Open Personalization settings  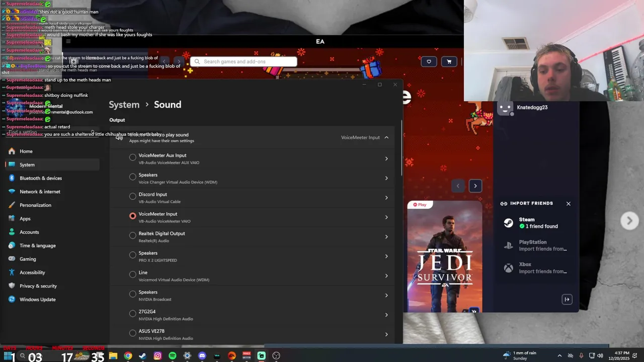coord(52,205)
